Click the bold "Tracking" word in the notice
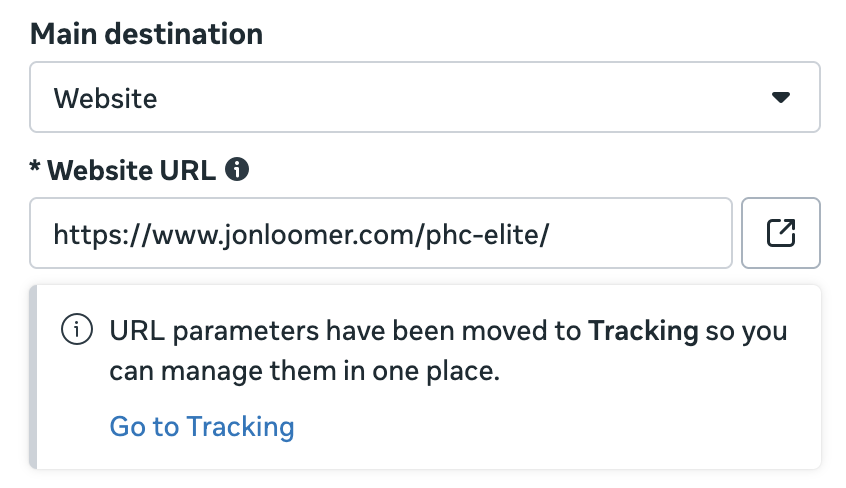Viewport: 846px width, 488px height. (x=643, y=331)
